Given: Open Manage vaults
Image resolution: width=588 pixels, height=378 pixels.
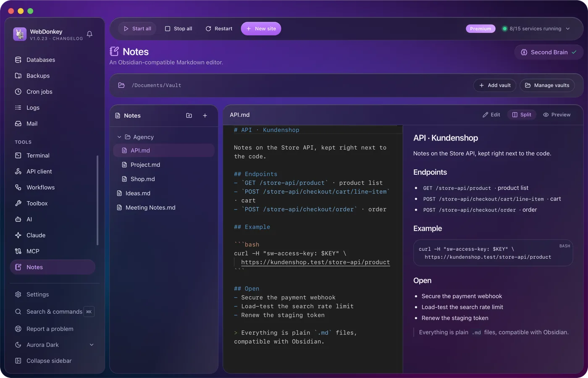Looking at the screenshot, I should pos(547,85).
